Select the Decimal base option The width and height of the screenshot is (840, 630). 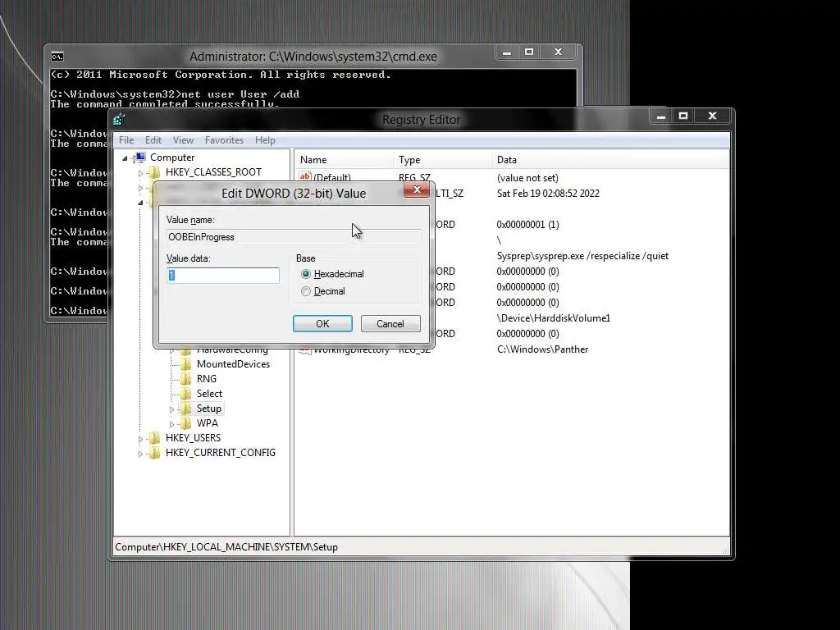[305, 291]
